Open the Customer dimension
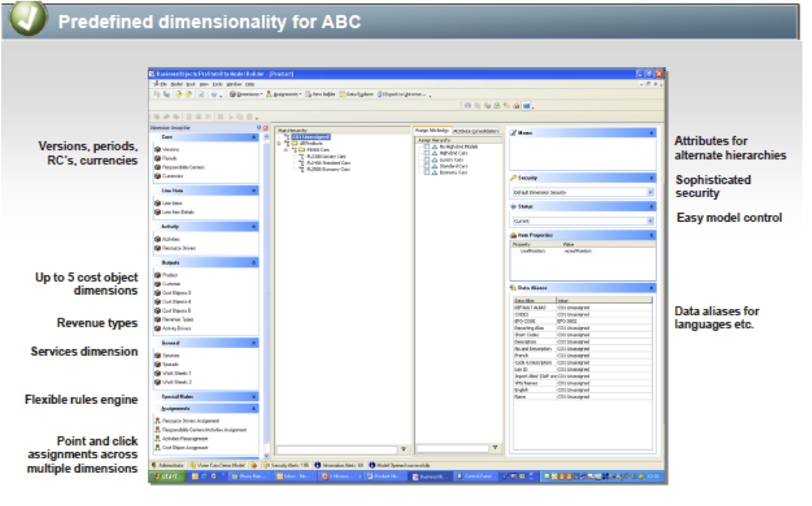 pos(168,284)
